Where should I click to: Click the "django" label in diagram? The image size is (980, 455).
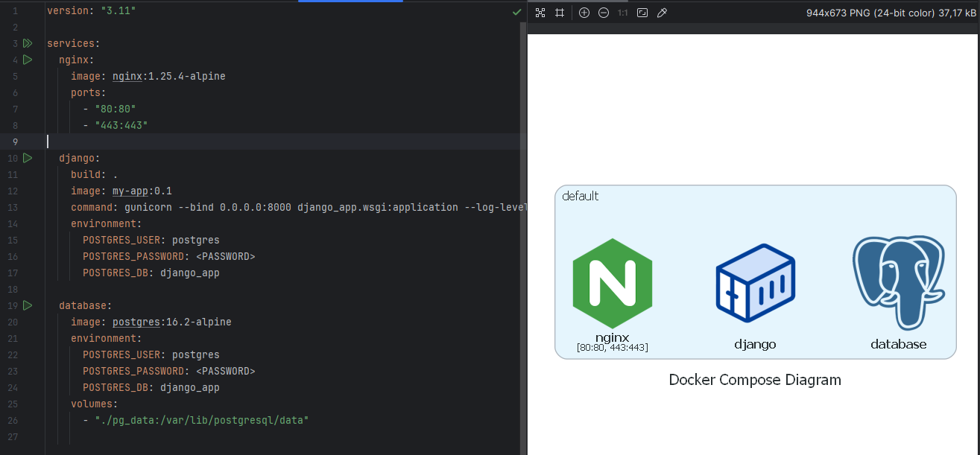(756, 344)
